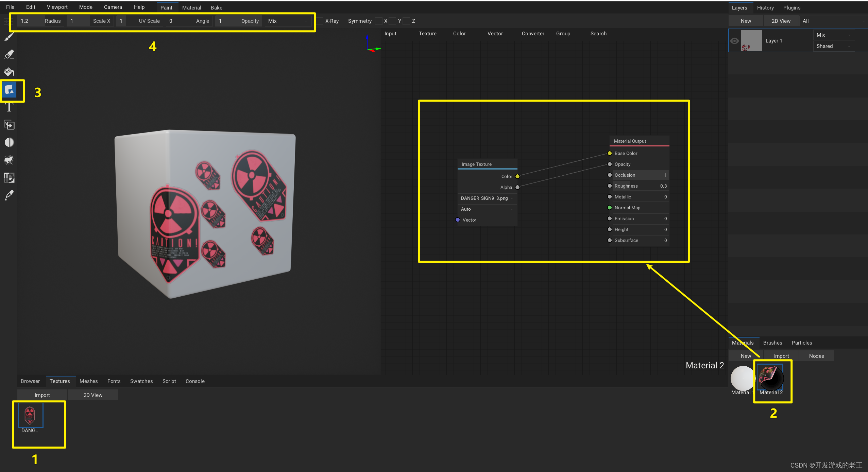Click Import button in Materials panel

pyautogui.click(x=781, y=356)
